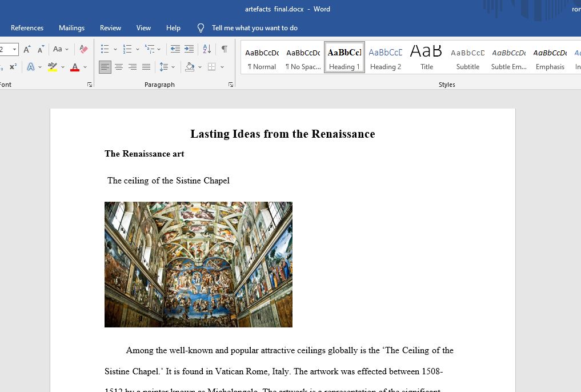Viewport: 581px width, 392px height.
Task: Click the title 'Lasting Ideas from the Renaissance'
Action: (283, 134)
